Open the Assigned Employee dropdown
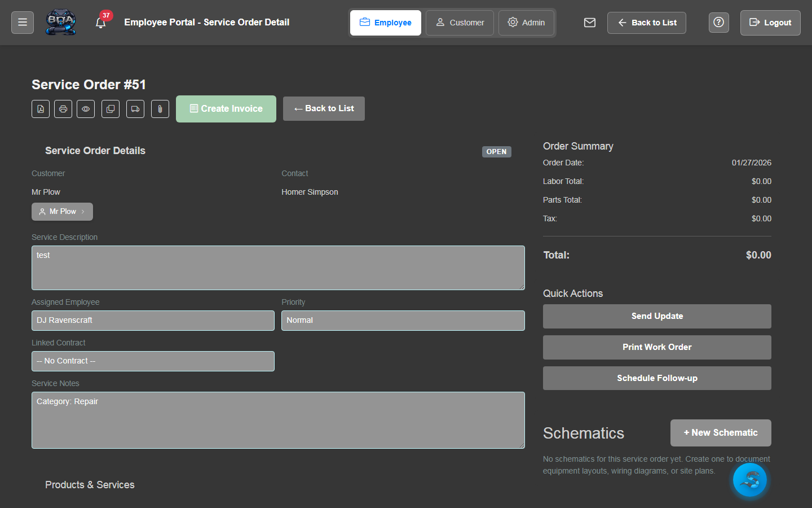This screenshot has width=812, height=508. 153,321
